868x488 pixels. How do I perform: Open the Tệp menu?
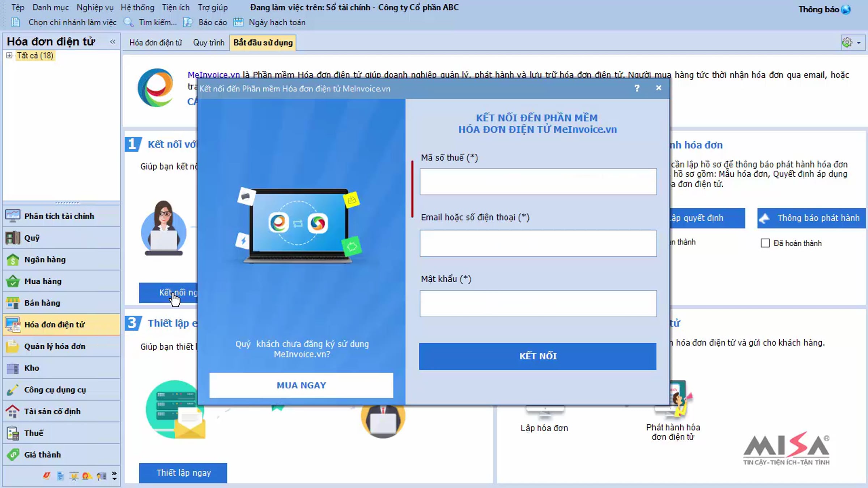18,7
